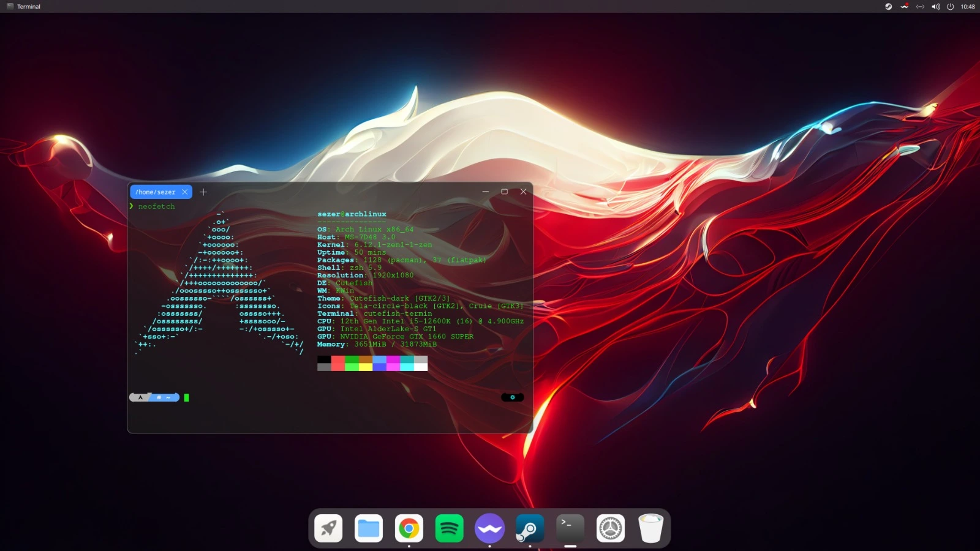The width and height of the screenshot is (980, 551).
Task: Open the volume control in top bar
Action: [x=936, y=7]
